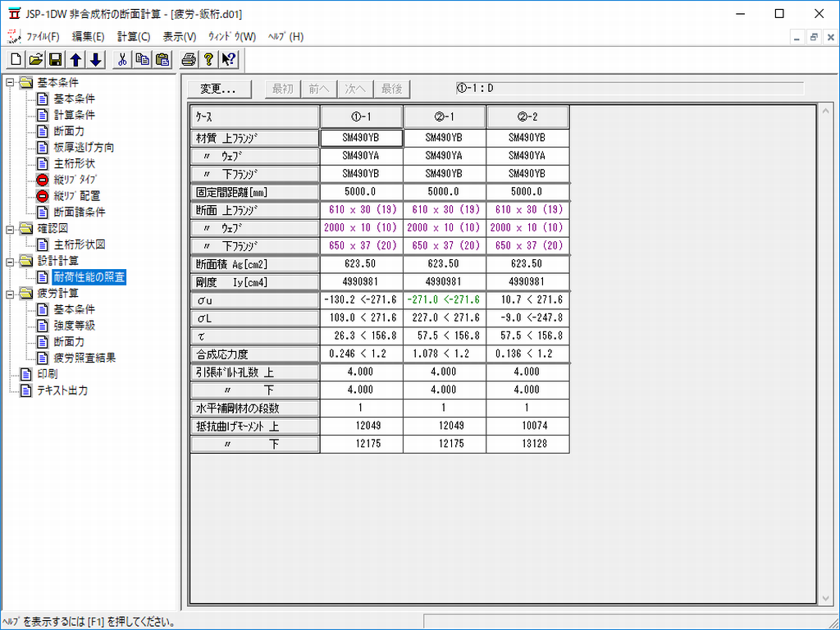Click the ②-2 column header cell
This screenshot has height=630, width=840.
point(527,116)
